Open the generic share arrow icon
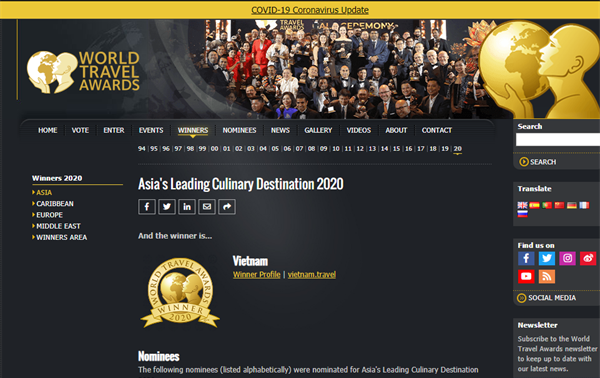Screen dimensions: 600x378 click(x=227, y=207)
